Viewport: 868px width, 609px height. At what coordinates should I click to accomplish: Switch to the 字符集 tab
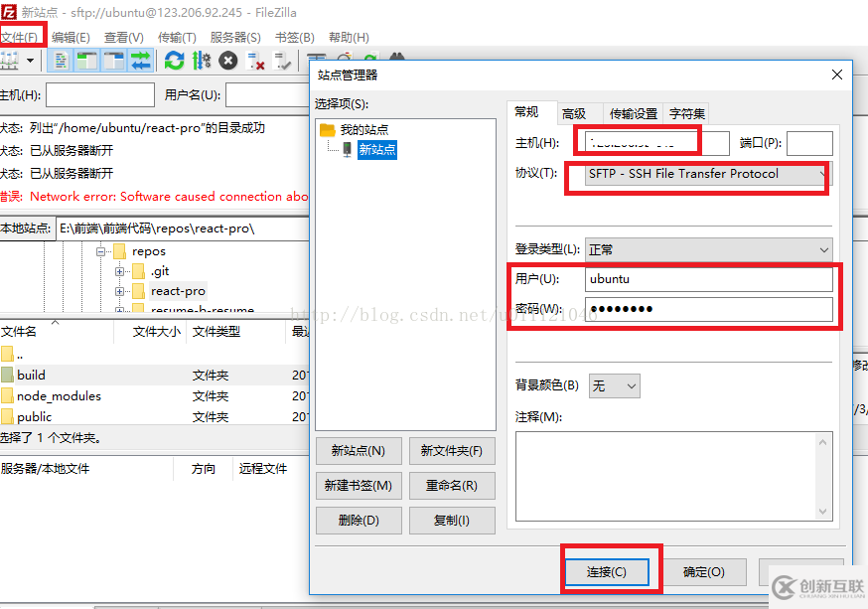click(686, 114)
